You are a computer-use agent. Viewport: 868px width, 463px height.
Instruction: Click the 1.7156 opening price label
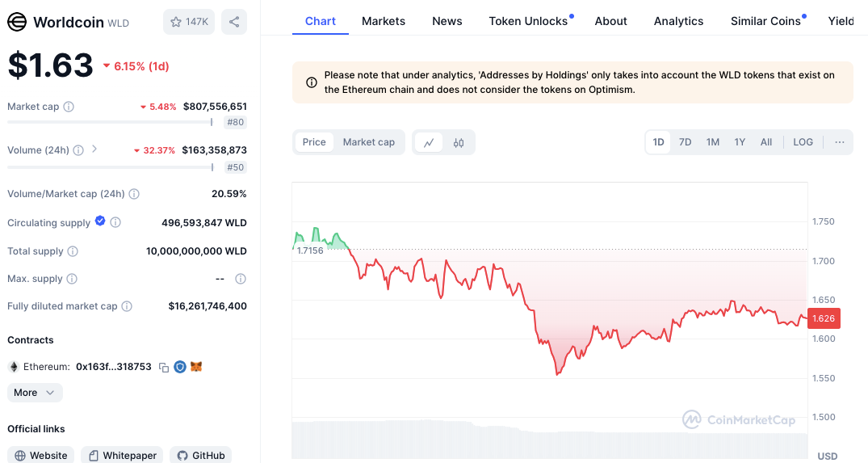(310, 250)
